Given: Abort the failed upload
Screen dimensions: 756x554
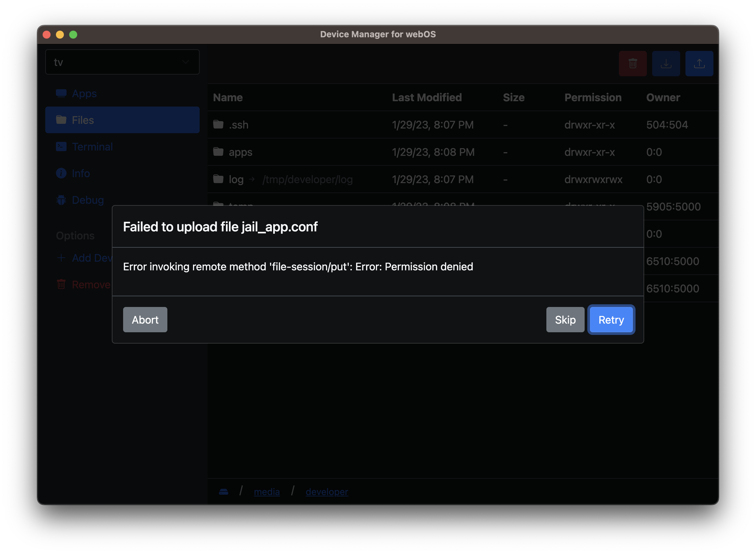Looking at the screenshot, I should tap(145, 320).
